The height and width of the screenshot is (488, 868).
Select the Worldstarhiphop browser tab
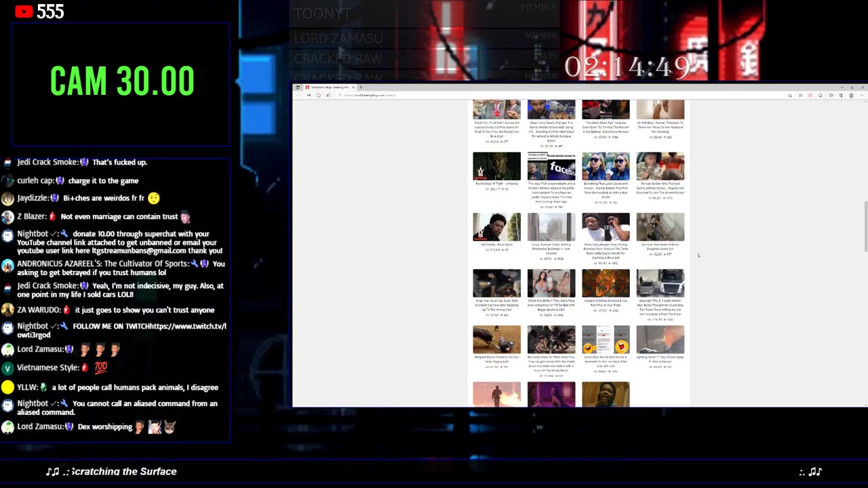[330, 87]
